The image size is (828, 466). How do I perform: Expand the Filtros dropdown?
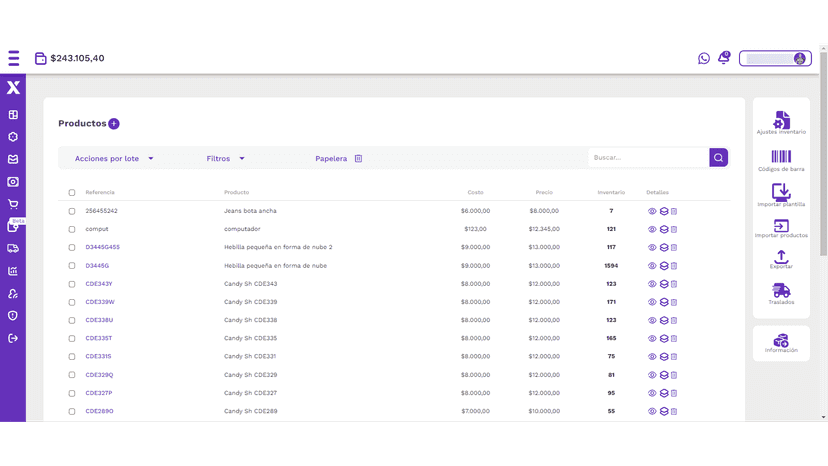(x=225, y=159)
